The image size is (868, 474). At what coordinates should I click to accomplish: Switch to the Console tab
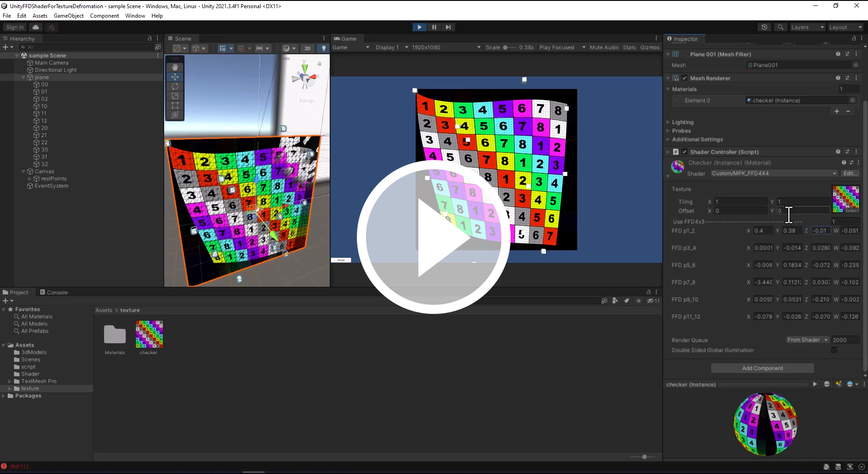pos(54,292)
